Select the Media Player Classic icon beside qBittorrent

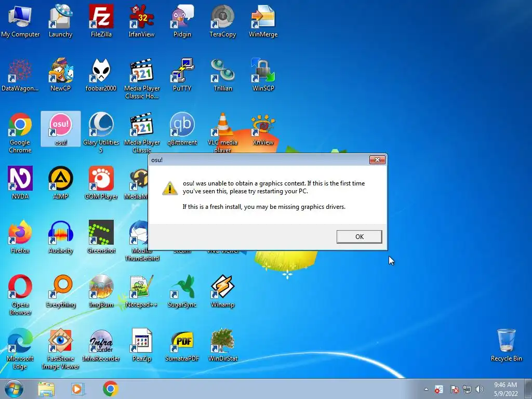[x=141, y=132]
